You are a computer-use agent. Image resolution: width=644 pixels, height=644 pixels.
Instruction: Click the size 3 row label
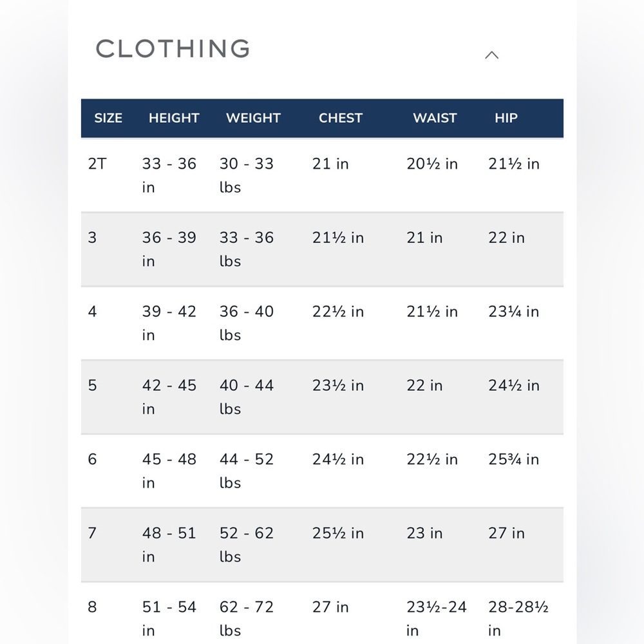click(92, 238)
